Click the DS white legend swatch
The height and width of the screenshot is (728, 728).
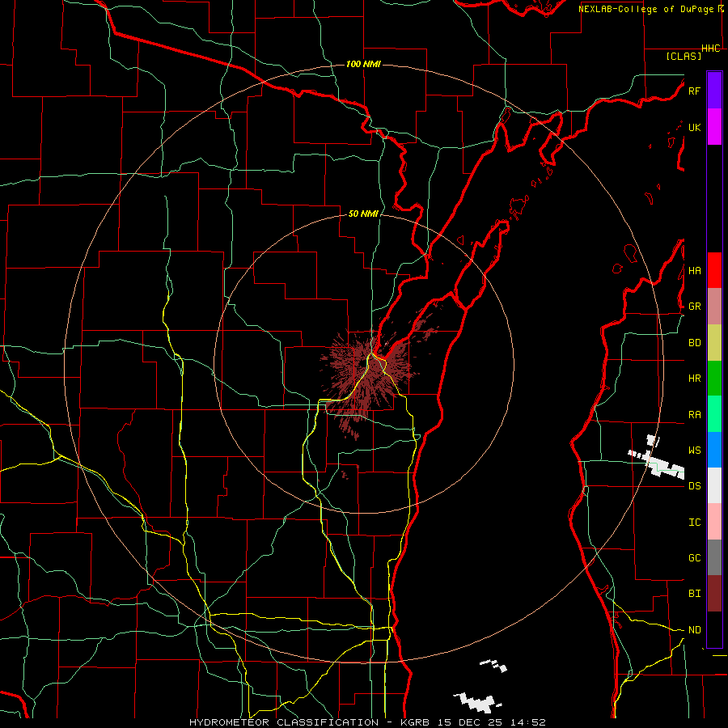coord(714,485)
